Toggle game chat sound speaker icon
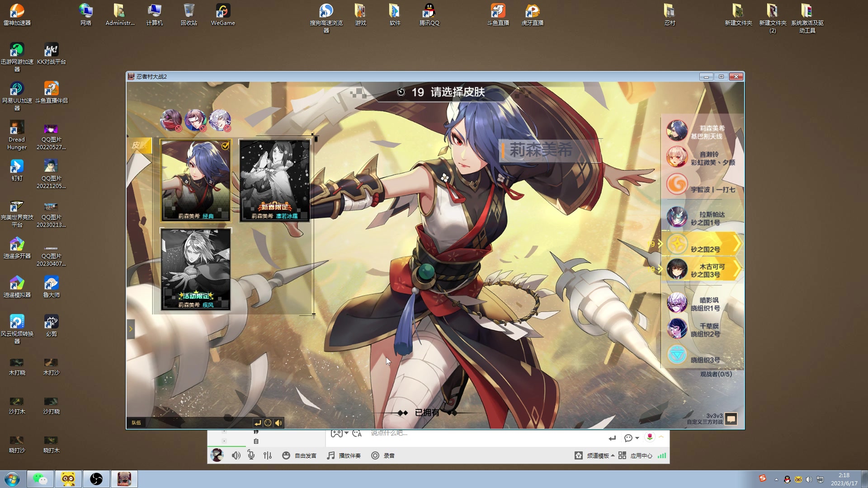Image resolution: width=868 pixels, height=488 pixels. tap(278, 423)
